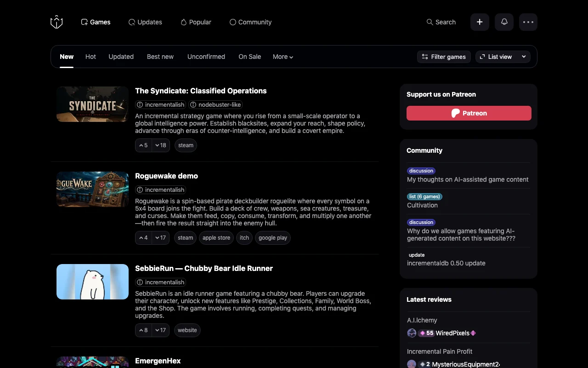The width and height of the screenshot is (588, 368).
Task: Open itch link for Roguewake
Action: pos(244,238)
